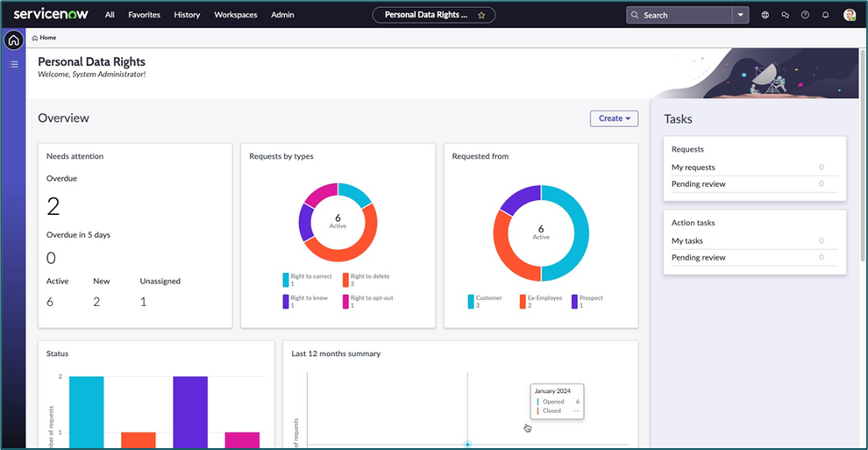Open the All menu
Image resolution: width=868 pixels, height=450 pixels.
point(110,15)
